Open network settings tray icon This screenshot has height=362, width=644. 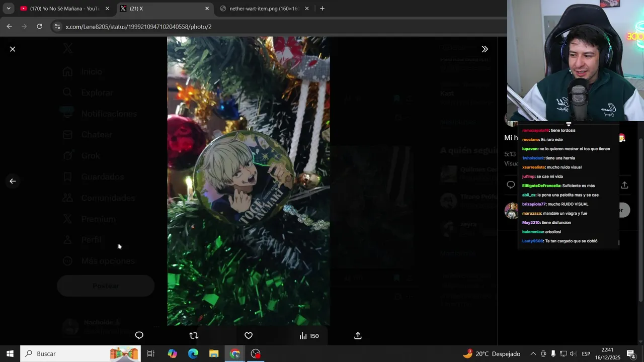563,353
